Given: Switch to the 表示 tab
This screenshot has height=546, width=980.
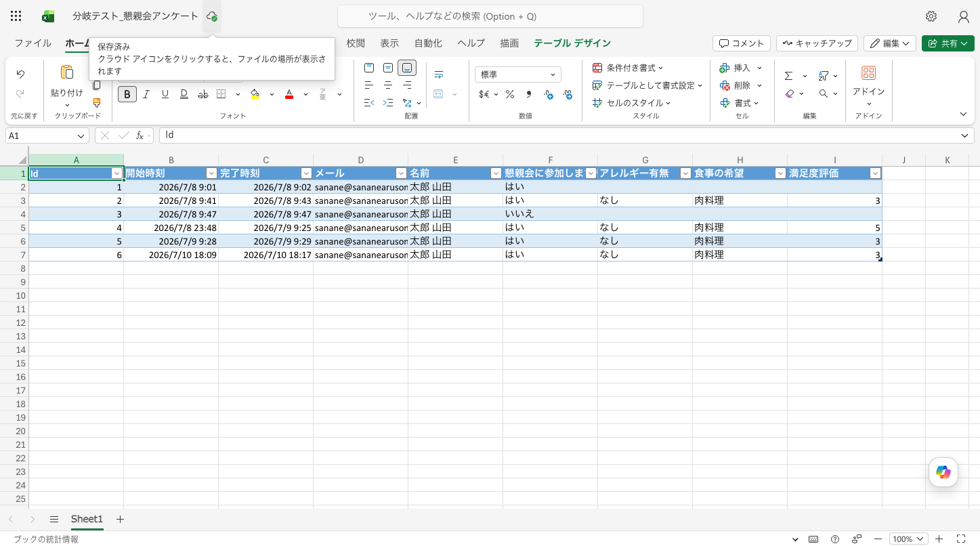Looking at the screenshot, I should click(389, 43).
